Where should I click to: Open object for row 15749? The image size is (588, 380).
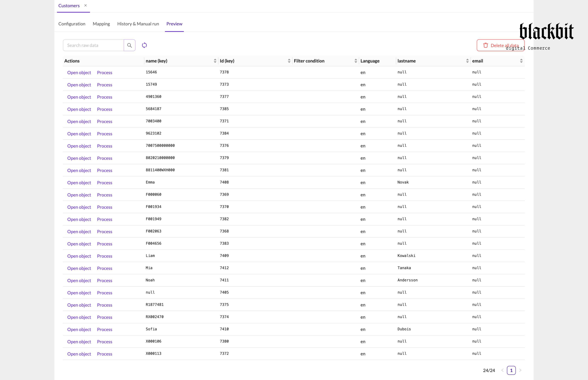coord(79,85)
